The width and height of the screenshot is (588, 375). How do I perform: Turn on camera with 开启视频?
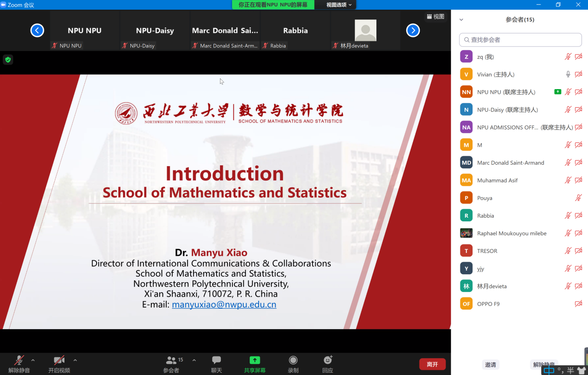(x=59, y=361)
